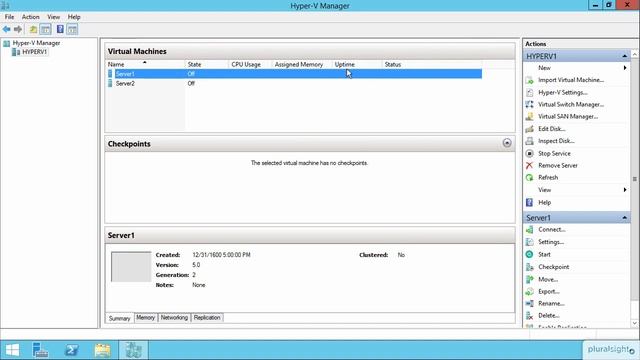Click the Connect icon for Server1
This screenshot has width=640, height=360.
(529, 230)
